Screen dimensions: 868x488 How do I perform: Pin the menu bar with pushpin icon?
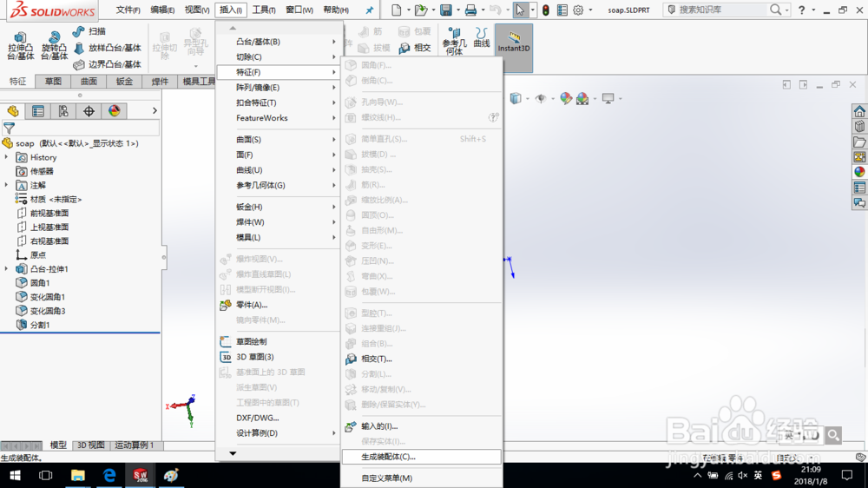(369, 10)
